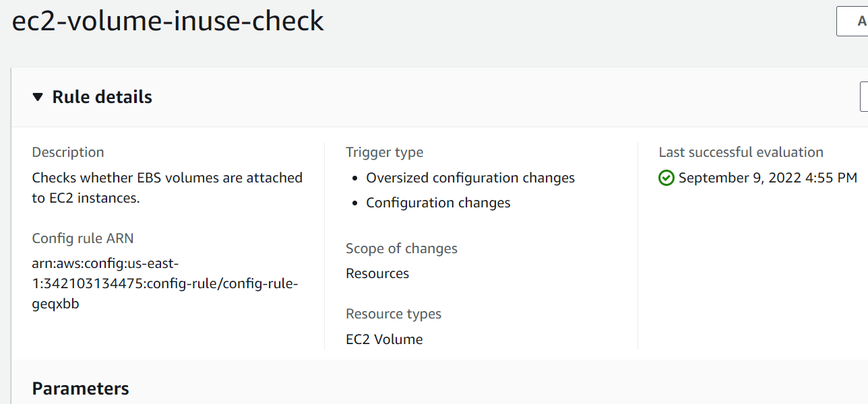Select the Oversized configuration changes trigger item
This screenshot has width=868, height=404.
(470, 177)
